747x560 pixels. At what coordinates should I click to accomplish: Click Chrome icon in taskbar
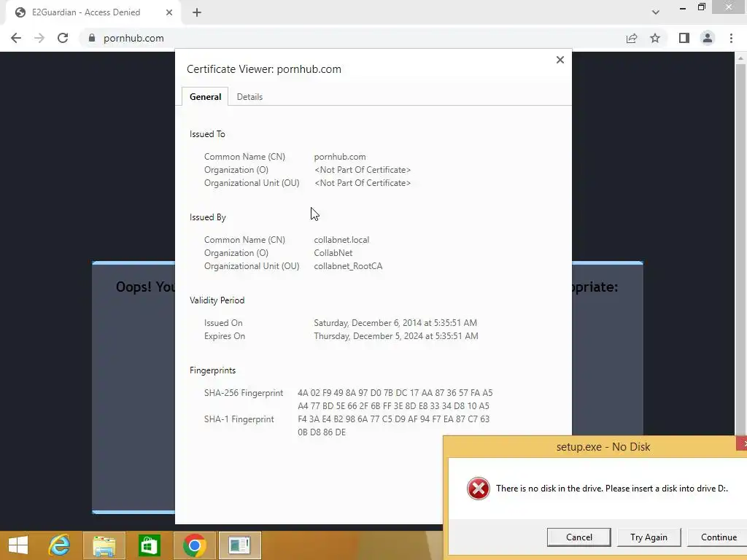click(x=194, y=545)
